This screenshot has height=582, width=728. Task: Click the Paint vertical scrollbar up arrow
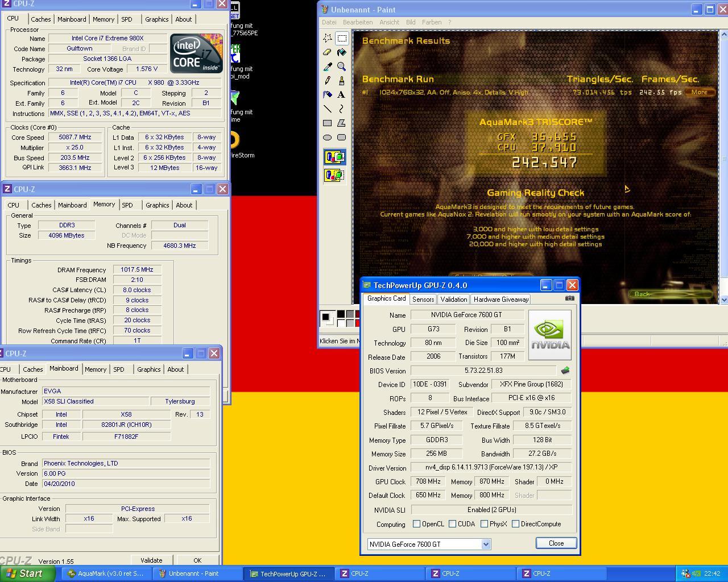[x=723, y=35]
